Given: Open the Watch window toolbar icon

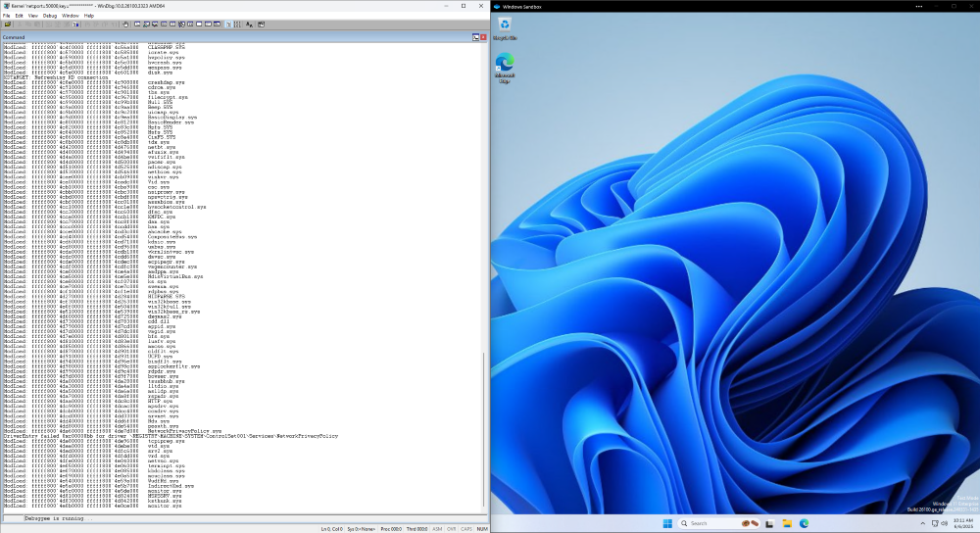Looking at the screenshot, I should pos(146,24).
